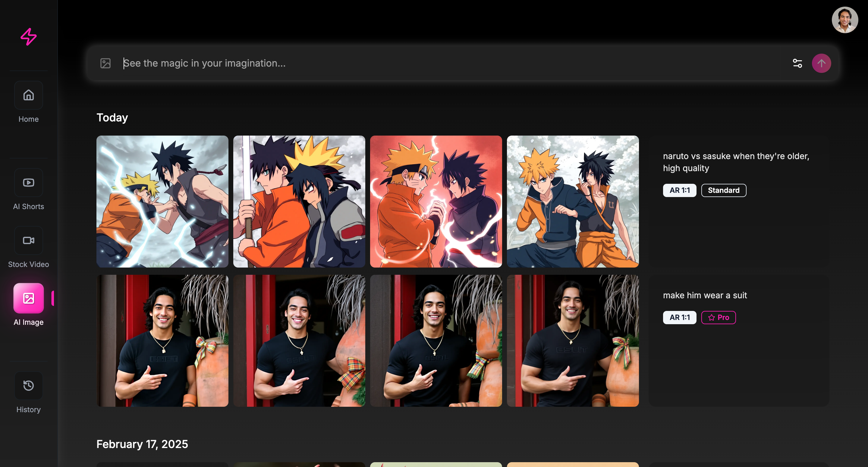Select the 'make him wear a suit' prompt text

705,296
